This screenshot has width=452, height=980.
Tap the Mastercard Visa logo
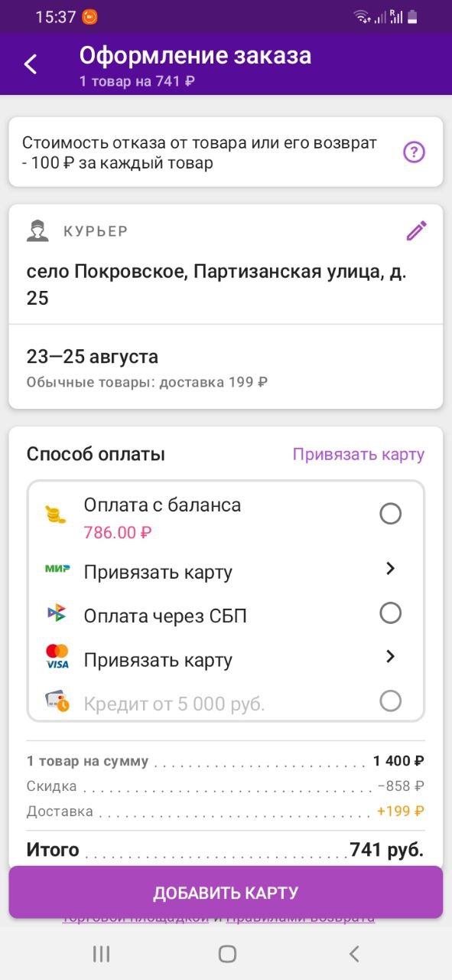click(57, 657)
